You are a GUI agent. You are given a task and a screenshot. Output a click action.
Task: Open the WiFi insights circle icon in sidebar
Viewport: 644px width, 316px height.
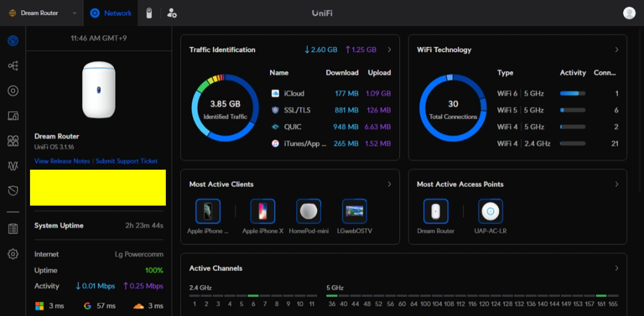13,91
